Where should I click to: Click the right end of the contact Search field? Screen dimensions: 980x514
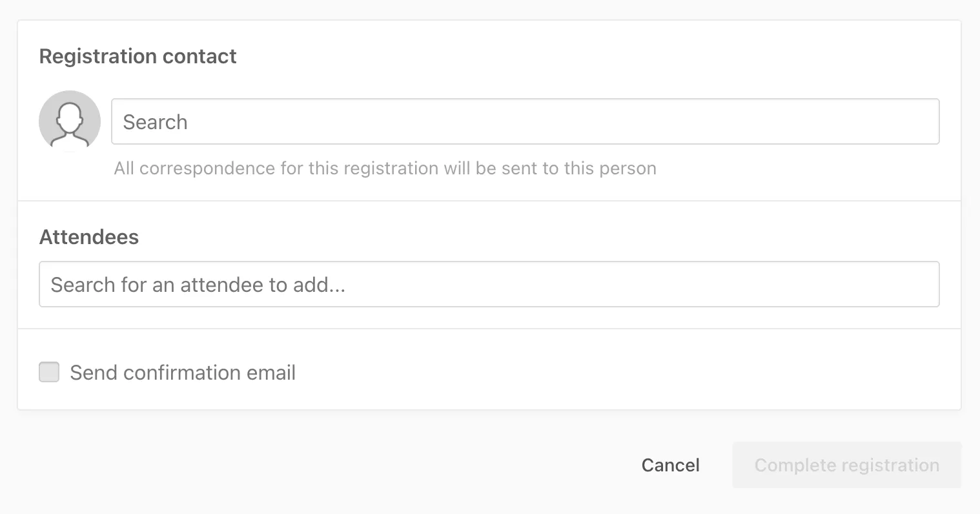[x=917, y=121]
